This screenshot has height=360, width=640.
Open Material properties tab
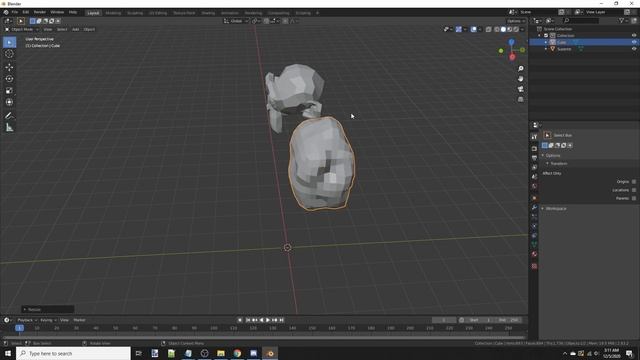(534, 254)
